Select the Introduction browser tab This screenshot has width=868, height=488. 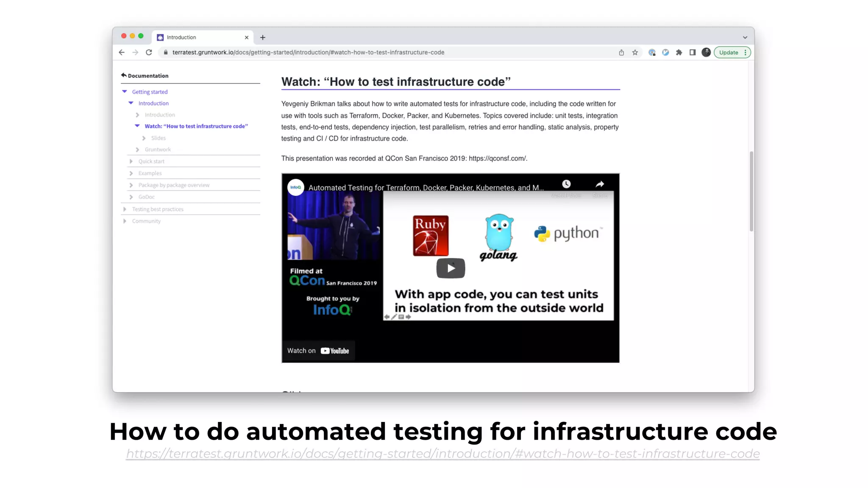pyautogui.click(x=203, y=37)
